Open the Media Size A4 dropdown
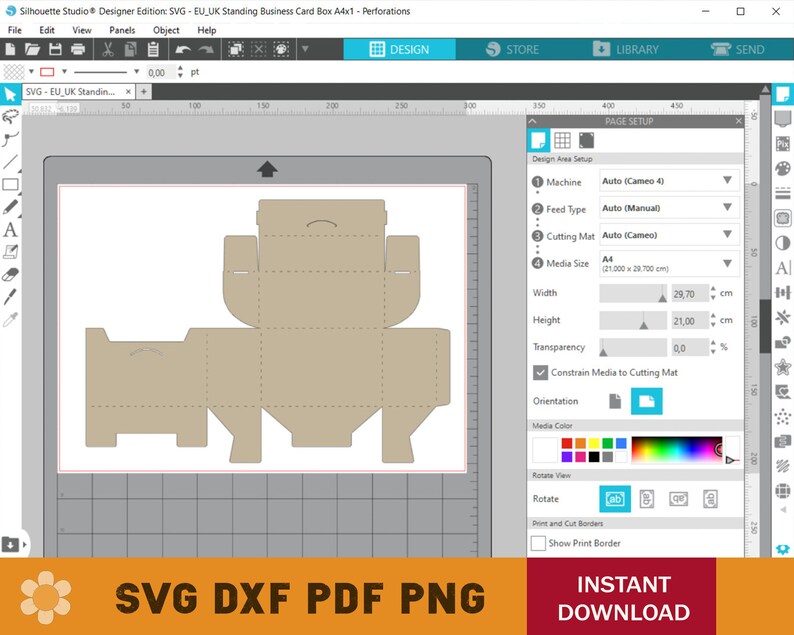Image resolution: width=794 pixels, height=635 pixels. click(x=669, y=263)
